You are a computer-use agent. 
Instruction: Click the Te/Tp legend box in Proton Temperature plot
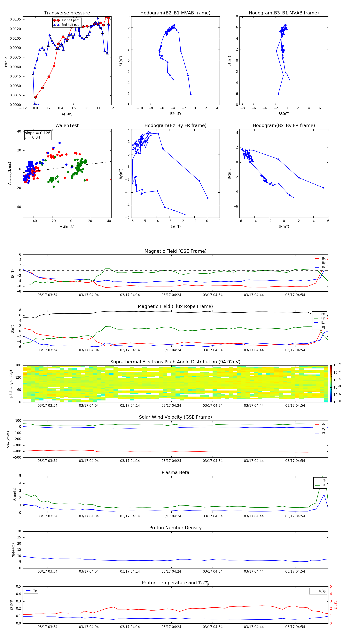tap(318, 591)
